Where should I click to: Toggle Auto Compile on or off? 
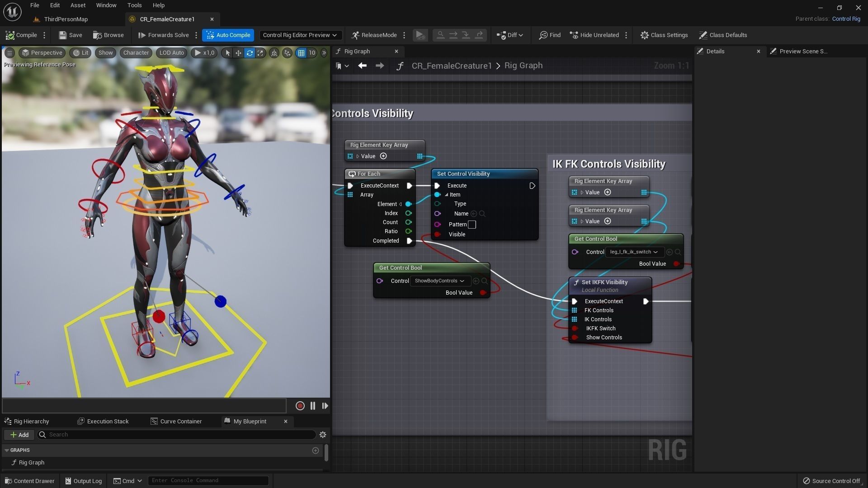[x=228, y=35]
